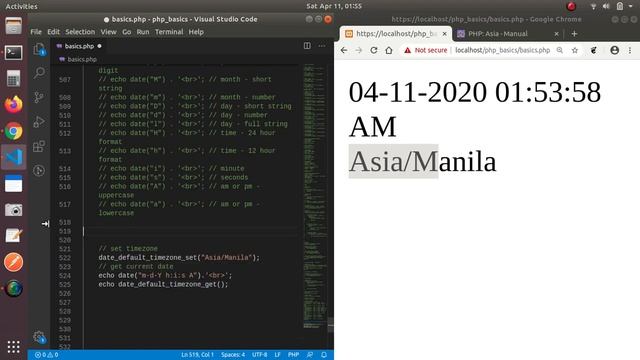Open the clock showing Sat Apr 11
This screenshot has height=360, width=640.
point(334,6)
